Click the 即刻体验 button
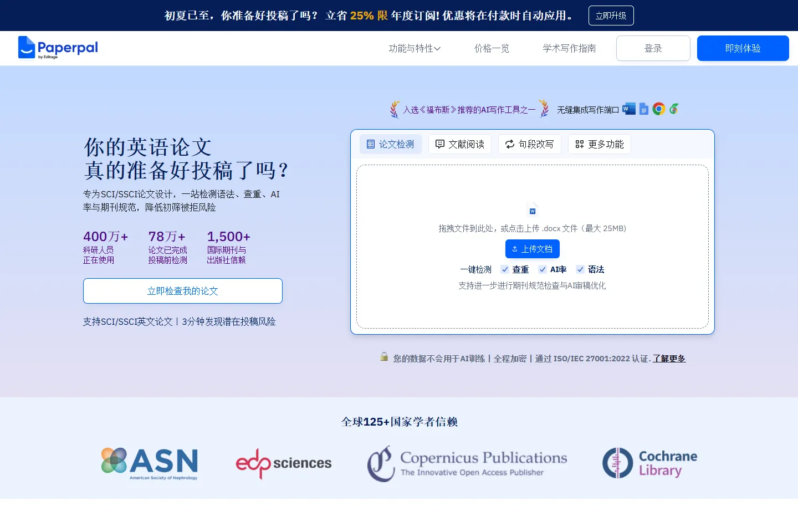798x532 pixels. click(743, 48)
